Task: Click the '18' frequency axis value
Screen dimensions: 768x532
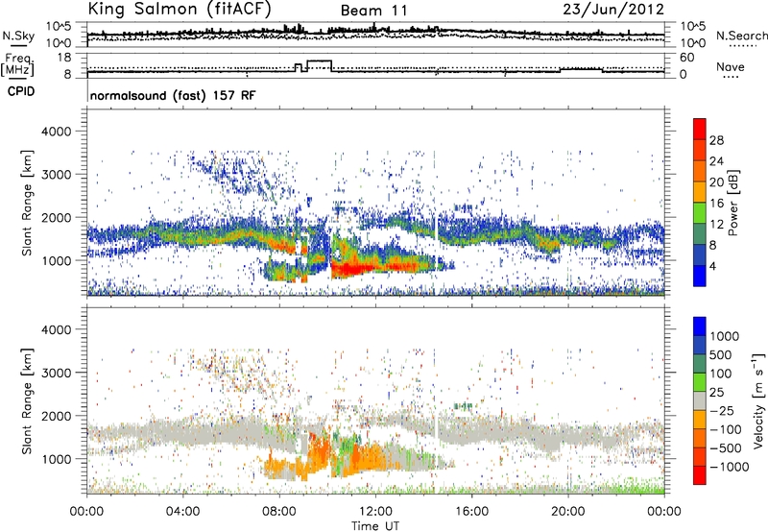Action: click(63, 58)
